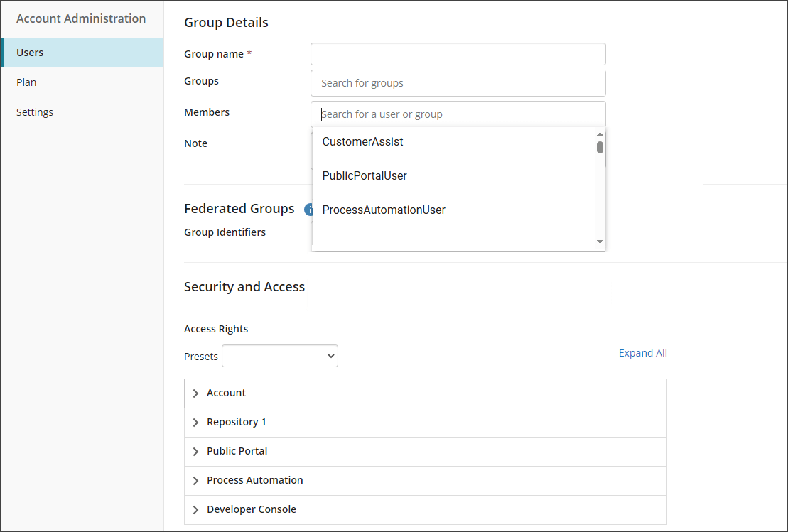Open Users in the sidebar

pos(30,53)
